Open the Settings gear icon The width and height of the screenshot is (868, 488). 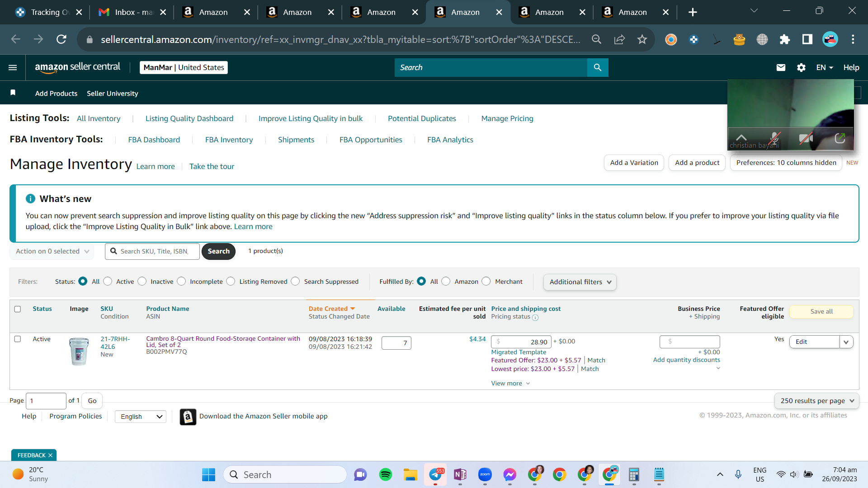801,67
